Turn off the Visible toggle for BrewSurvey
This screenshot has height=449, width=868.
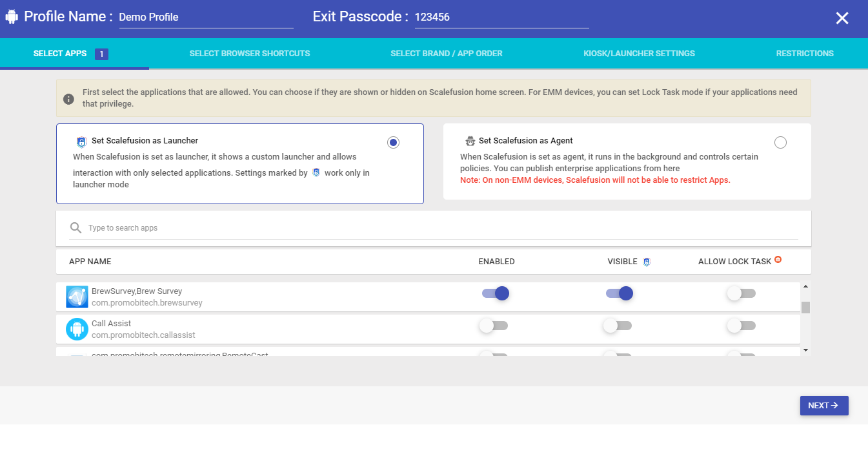(620, 293)
